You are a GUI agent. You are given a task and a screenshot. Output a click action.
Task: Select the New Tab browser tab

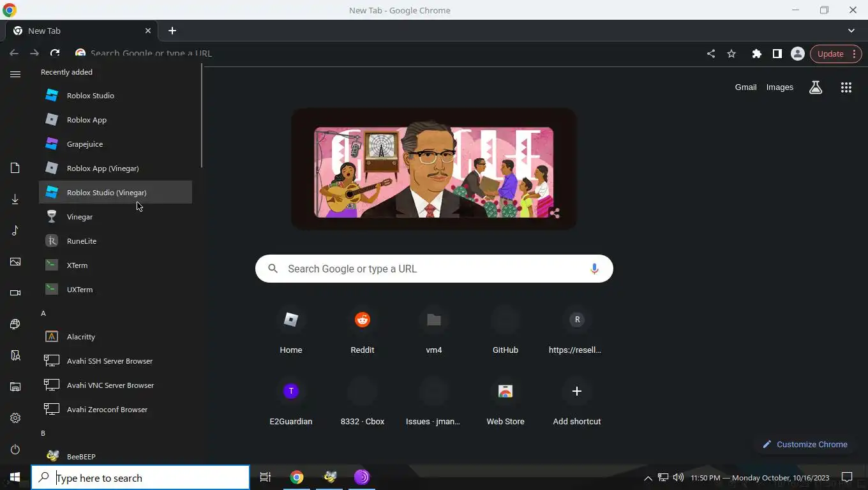tap(82, 31)
